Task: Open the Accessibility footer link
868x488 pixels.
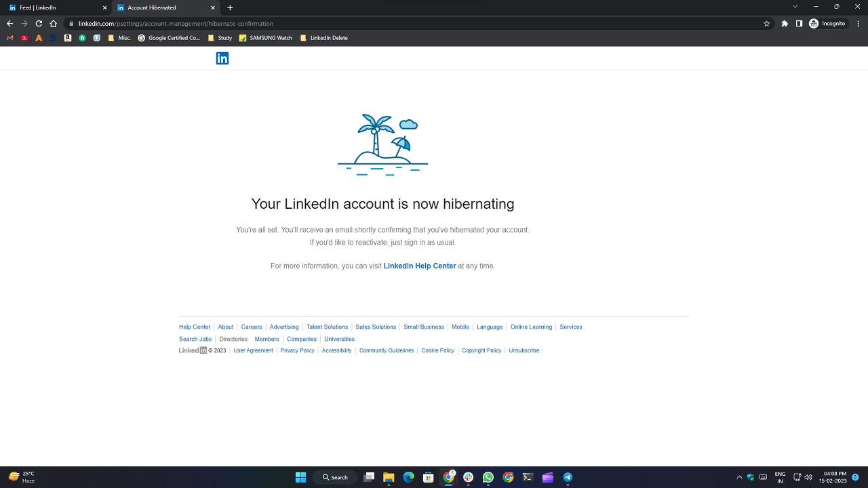Action: [x=337, y=350]
